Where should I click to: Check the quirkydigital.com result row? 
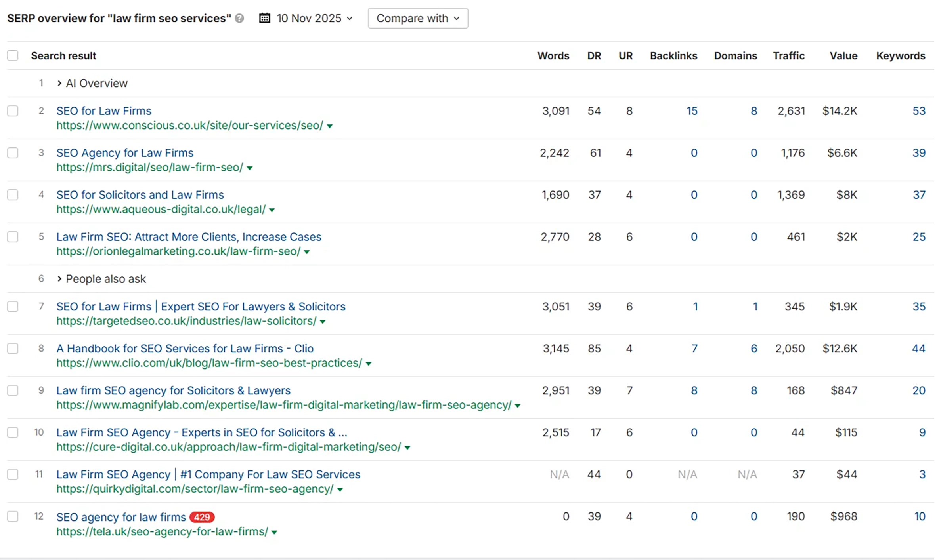click(x=13, y=474)
